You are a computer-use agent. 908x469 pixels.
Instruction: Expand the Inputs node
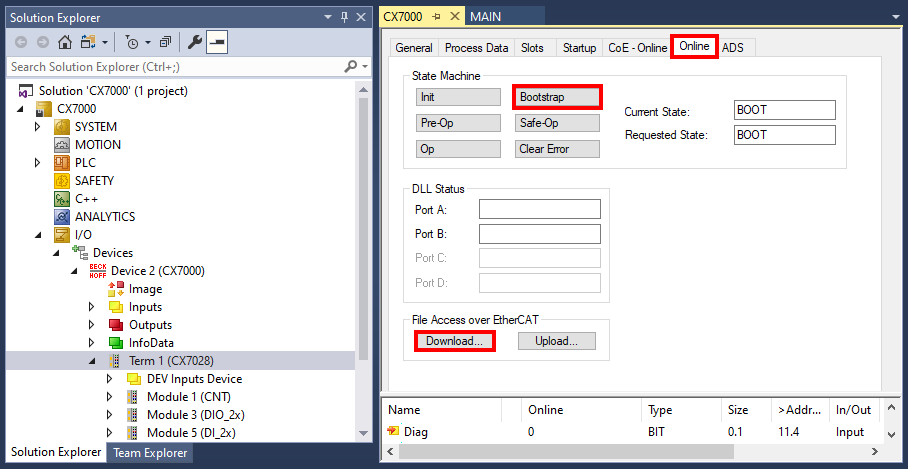[x=92, y=307]
